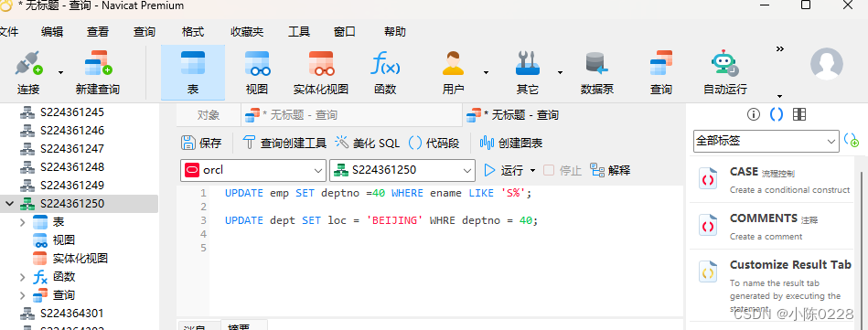
Task: Open the 窗口 menu
Action: (x=344, y=32)
